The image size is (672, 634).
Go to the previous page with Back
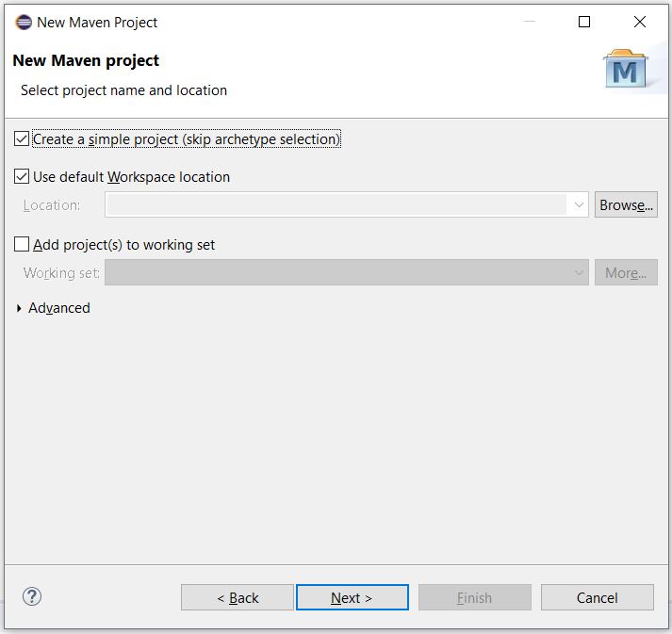pos(238,597)
